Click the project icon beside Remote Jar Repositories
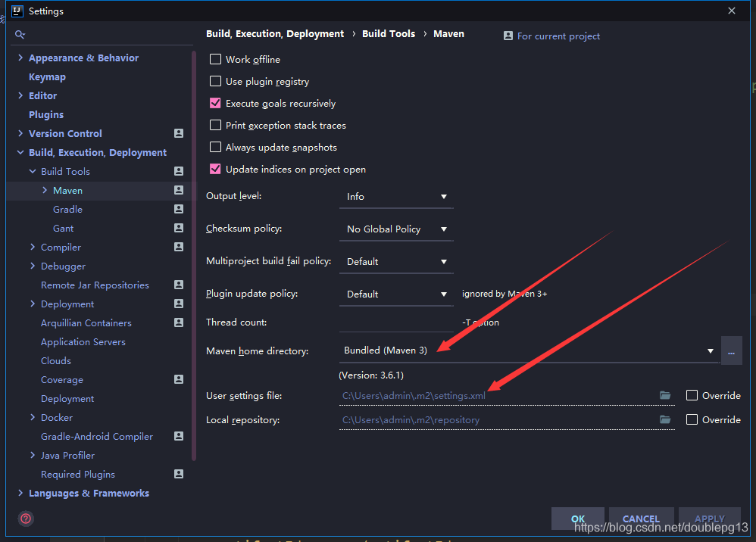The width and height of the screenshot is (756, 542). pos(179,285)
